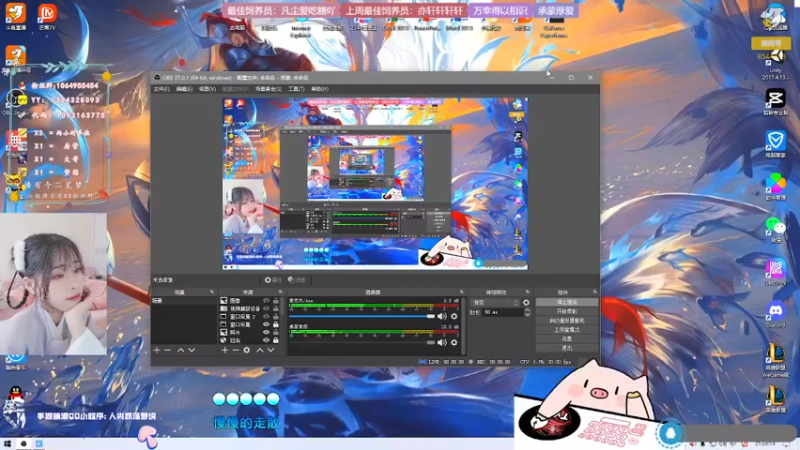Toggle visibility of 视频捕获设备 source
Screen dimensions: 800x450
[266, 309]
